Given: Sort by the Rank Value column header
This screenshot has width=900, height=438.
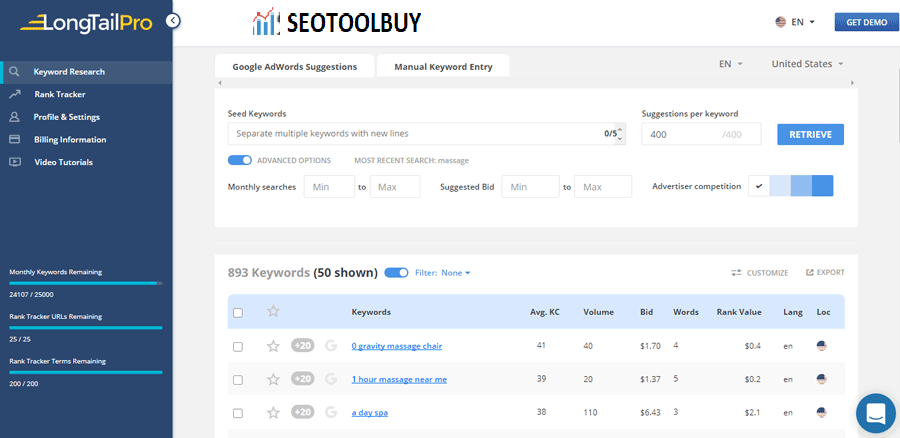Looking at the screenshot, I should click(739, 312).
